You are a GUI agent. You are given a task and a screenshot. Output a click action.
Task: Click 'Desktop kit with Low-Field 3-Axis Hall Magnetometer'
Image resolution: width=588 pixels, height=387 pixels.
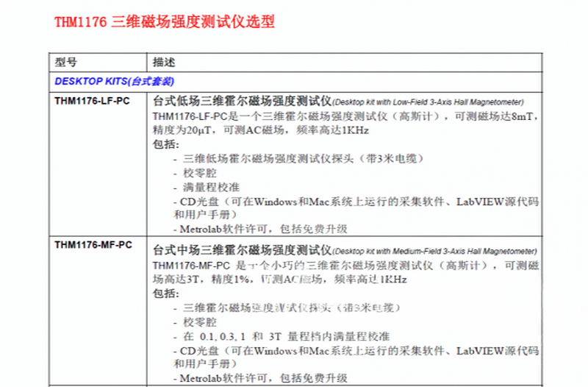(428, 102)
